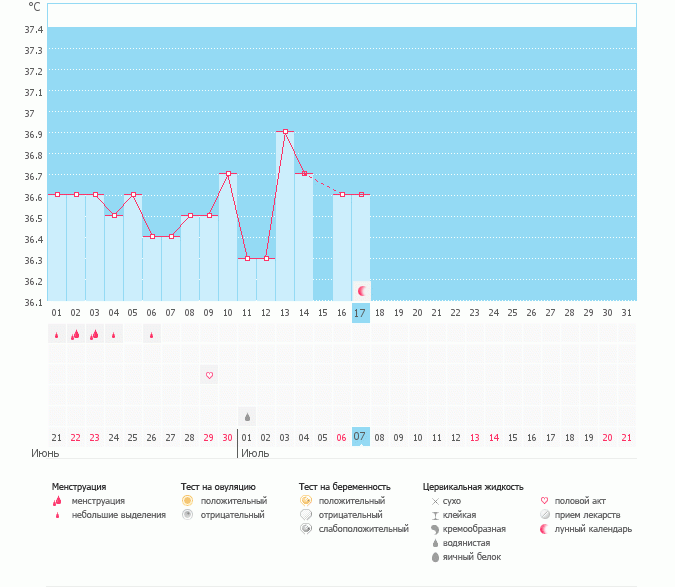This screenshot has height=587, width=675.
Task: Click the moon calendar icon on day 17
Action: 362,291
